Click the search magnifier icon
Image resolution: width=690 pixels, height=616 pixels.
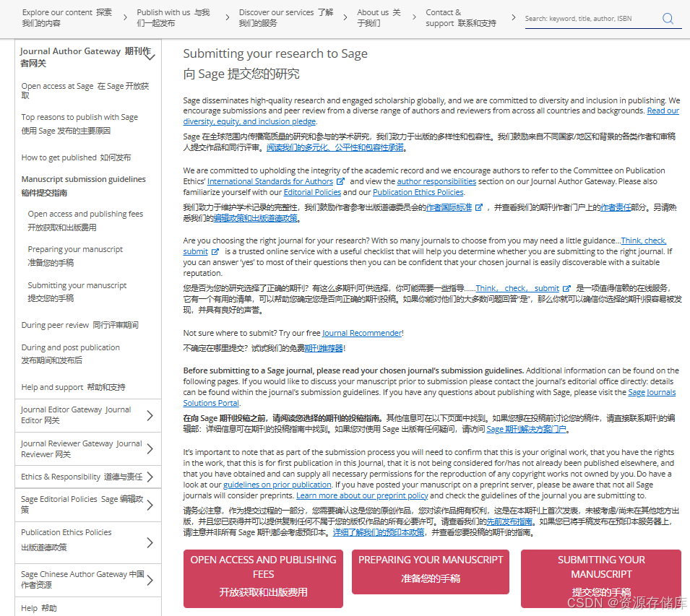(x=668, y=19)
